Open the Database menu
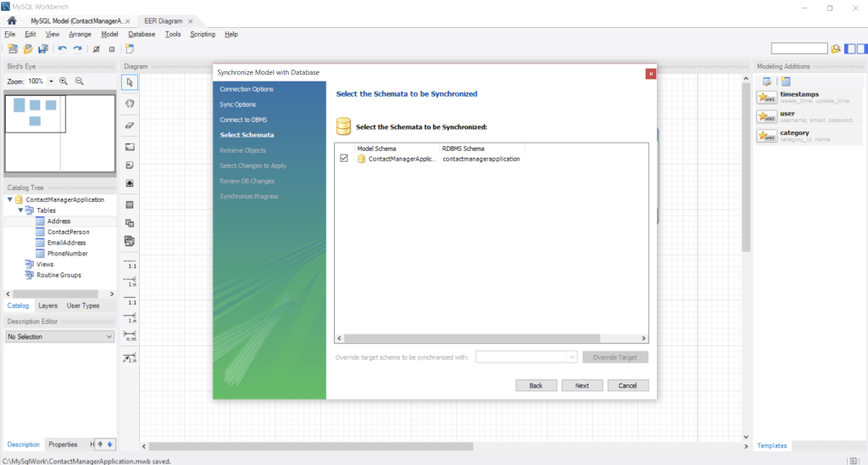This screenshot has width=868, height=465. point(142,34)
